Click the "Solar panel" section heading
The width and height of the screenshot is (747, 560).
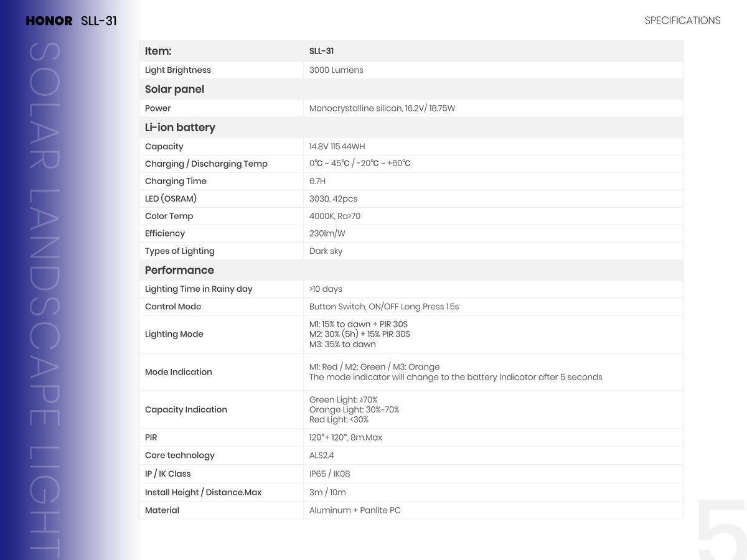(174, 89)
